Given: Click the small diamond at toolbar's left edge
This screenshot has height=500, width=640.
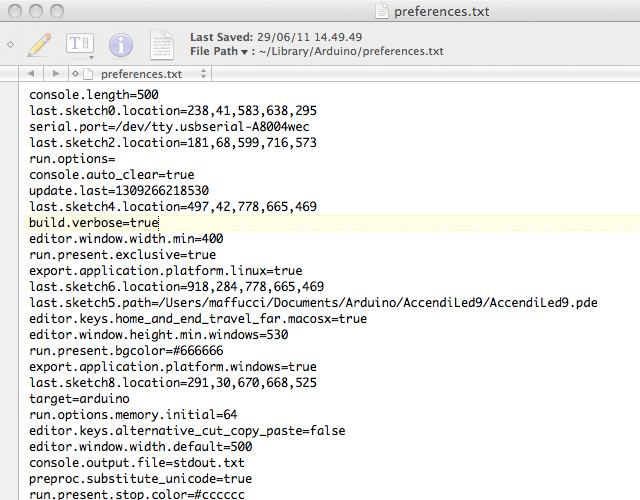Looking at the screenshot, I should (x=10, y=45).
